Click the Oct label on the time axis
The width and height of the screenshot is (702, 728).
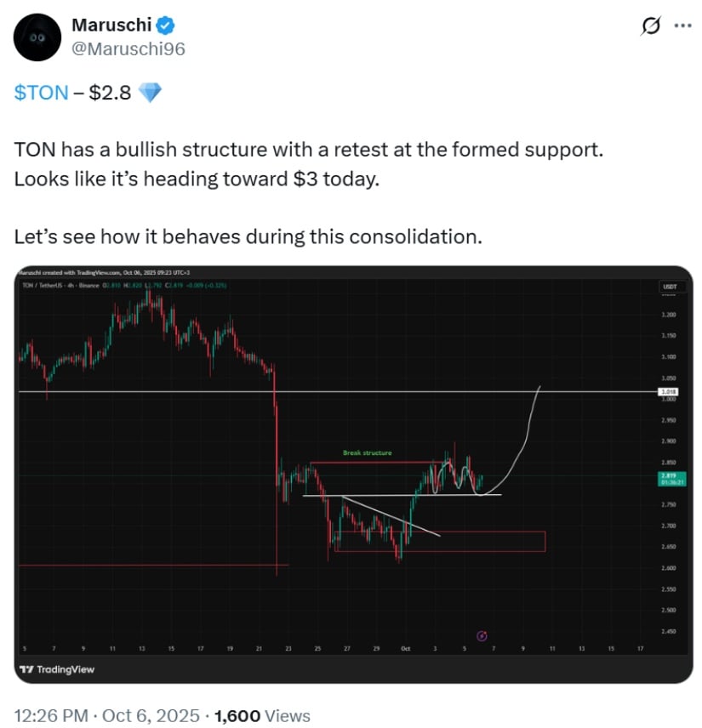pos(405,649)
